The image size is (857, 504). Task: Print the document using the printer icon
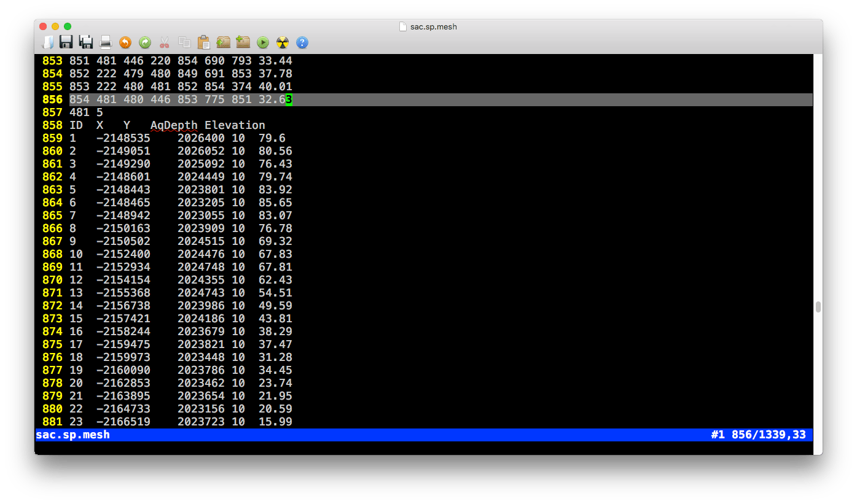click(x=106, y=42)
